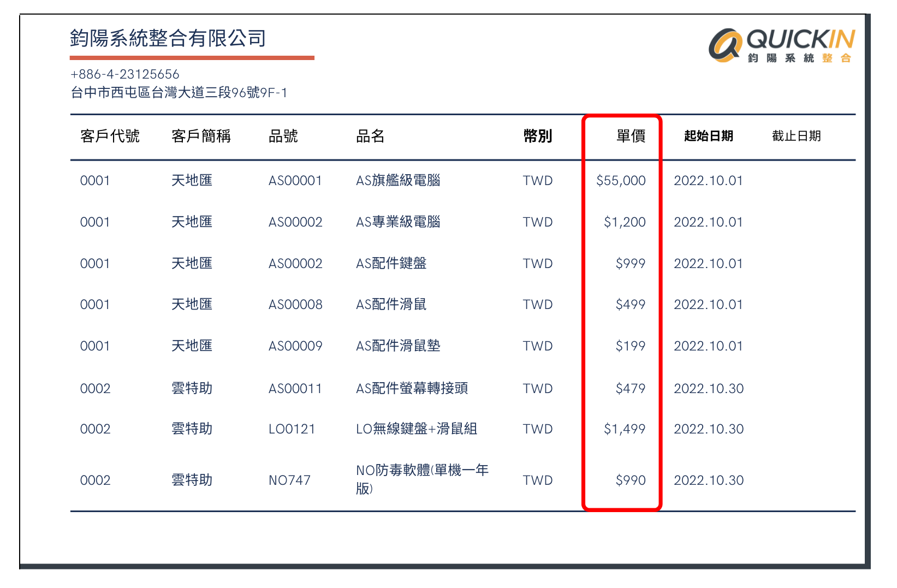The image size is (897, 588).
Task: Select product name NO防毒軟體(單機一年版)
Action: [422, 479]
